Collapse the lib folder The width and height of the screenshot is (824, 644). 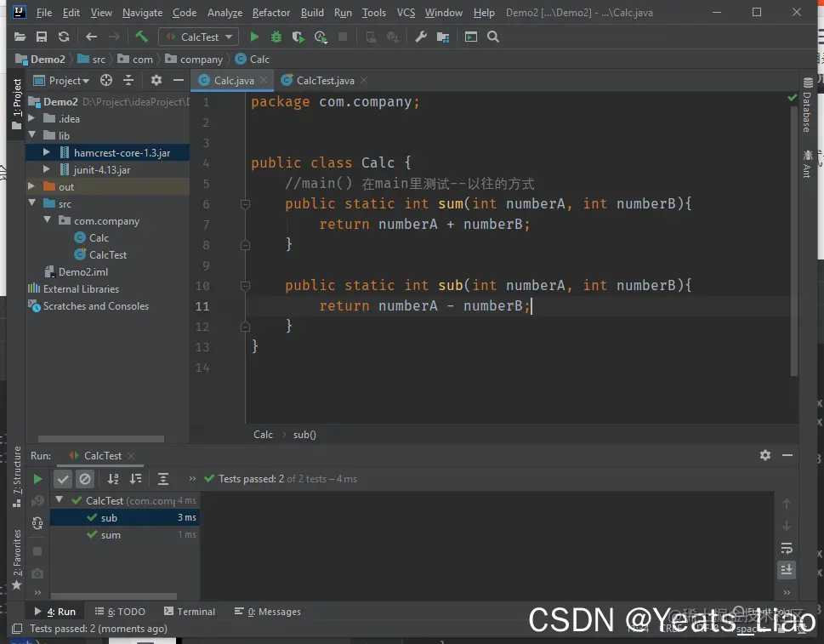[31, 135]
